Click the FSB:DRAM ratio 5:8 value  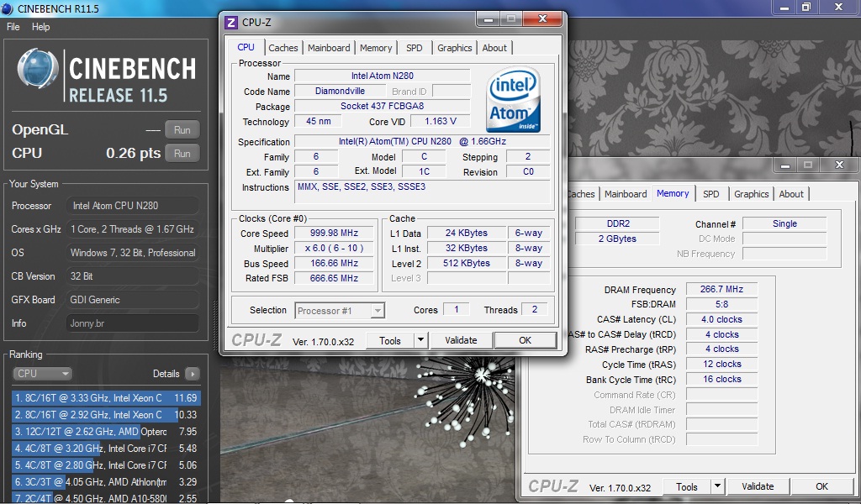721,304
